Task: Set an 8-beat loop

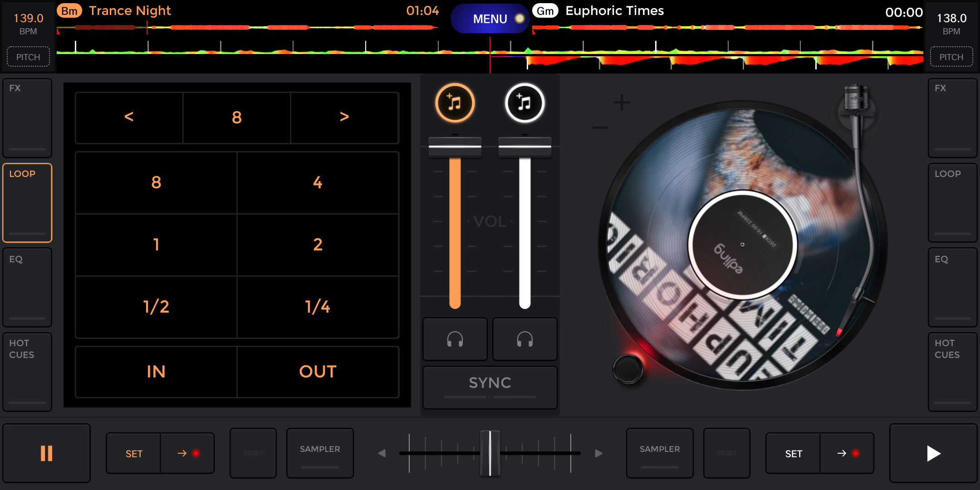Action: [x=156, y=182]
